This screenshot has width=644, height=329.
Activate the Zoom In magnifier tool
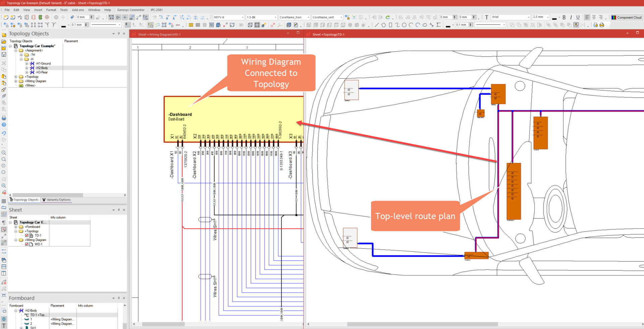[x=4, y=152]
